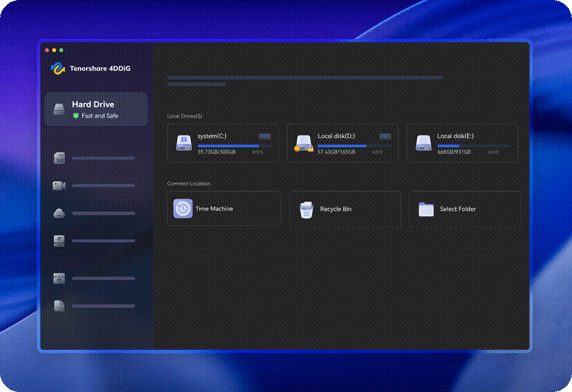This screenshot has width=572, height=392.
Task: Click the locked Local disk(D:) drive icon
Action: [303, 143]
